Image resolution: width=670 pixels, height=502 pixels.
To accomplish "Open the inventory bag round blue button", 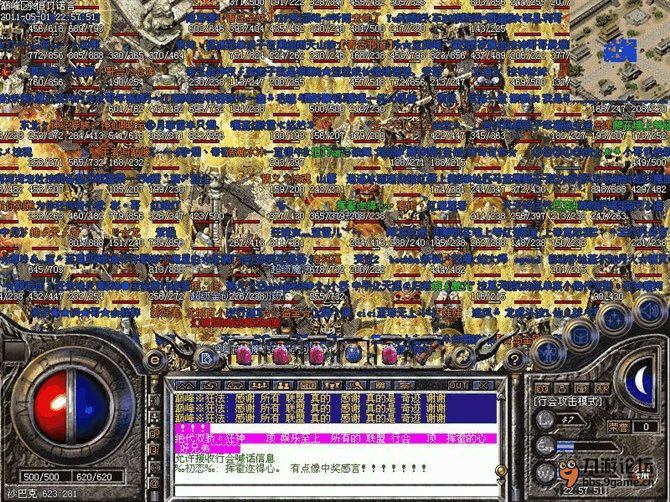I will click(580, 335).
